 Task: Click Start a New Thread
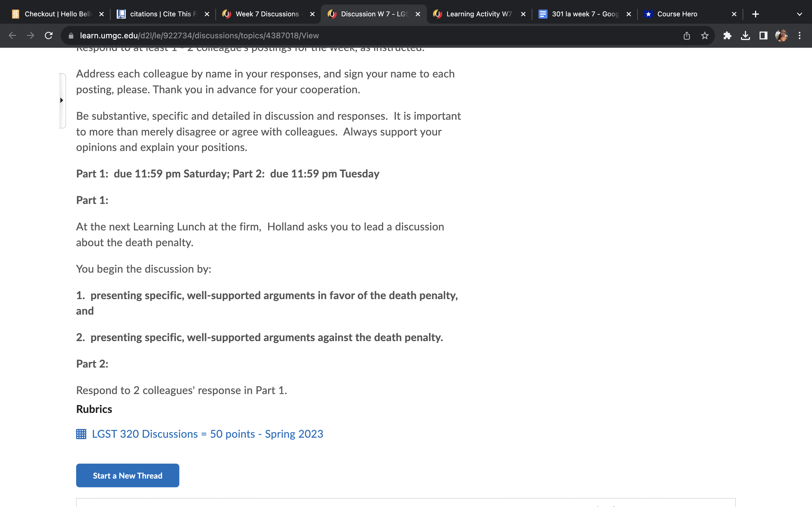[127, 475]
